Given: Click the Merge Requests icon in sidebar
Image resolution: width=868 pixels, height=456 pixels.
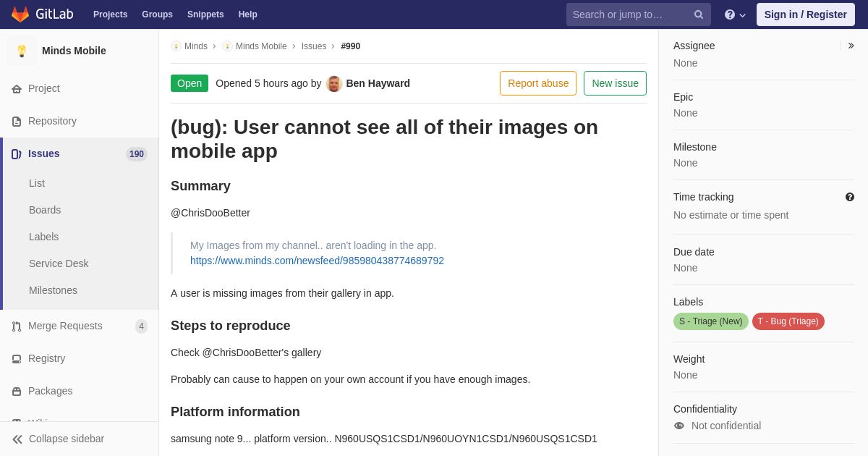Looking at the screenshot, I should coord(17,326).
